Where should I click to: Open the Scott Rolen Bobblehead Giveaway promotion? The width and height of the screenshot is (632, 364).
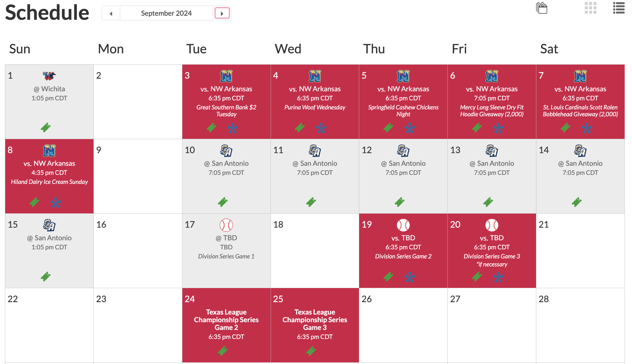580,111
